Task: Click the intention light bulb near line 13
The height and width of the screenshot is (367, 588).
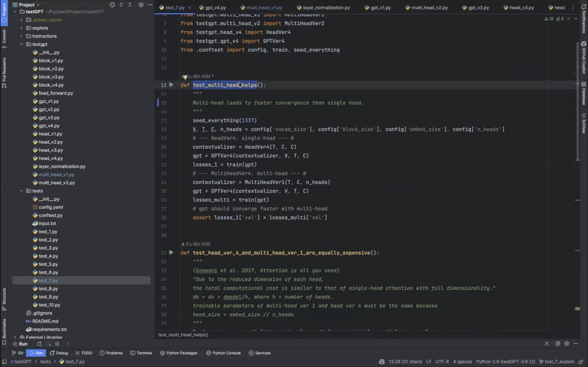Action: point(185,77)
